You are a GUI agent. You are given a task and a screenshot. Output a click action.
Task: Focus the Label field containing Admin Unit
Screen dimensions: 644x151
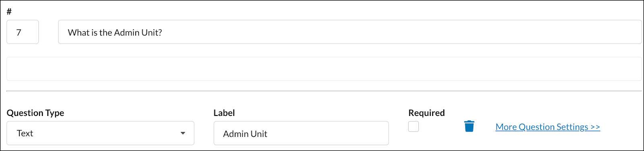pyautogui.click(x=301, y=133)
